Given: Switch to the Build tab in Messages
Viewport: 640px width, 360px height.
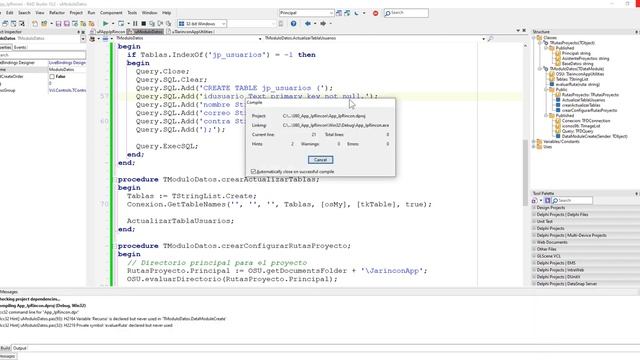Looking at the screenshot, I should 5,348.
